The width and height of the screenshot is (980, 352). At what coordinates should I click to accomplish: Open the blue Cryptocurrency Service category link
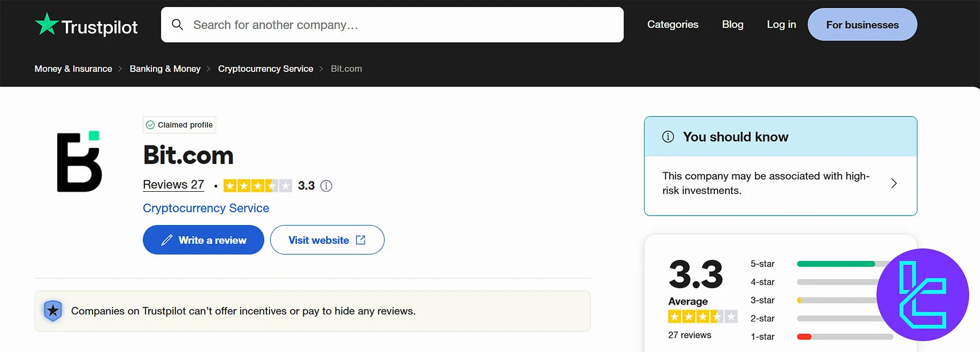click(206, 208)
